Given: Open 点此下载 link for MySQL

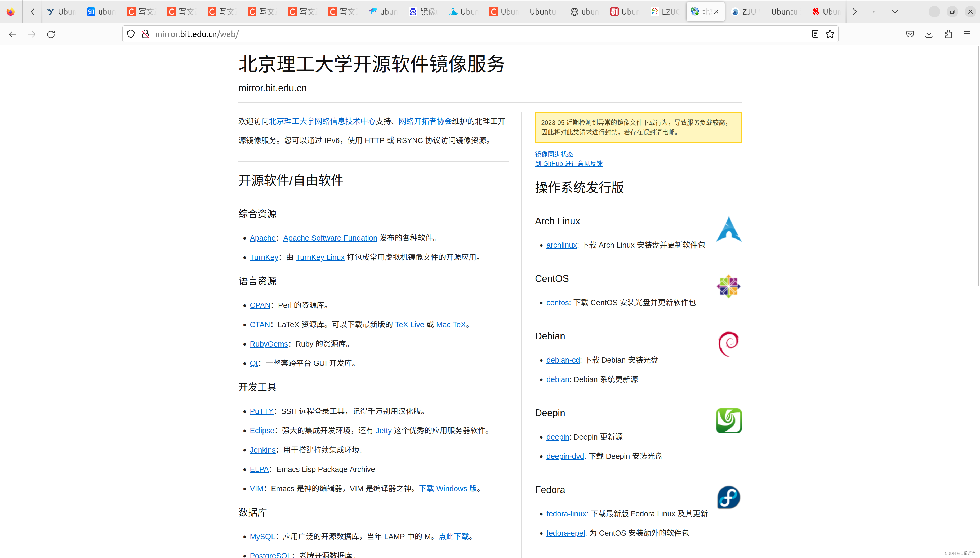Looking at the screenshot, I should tap(454, 537).
